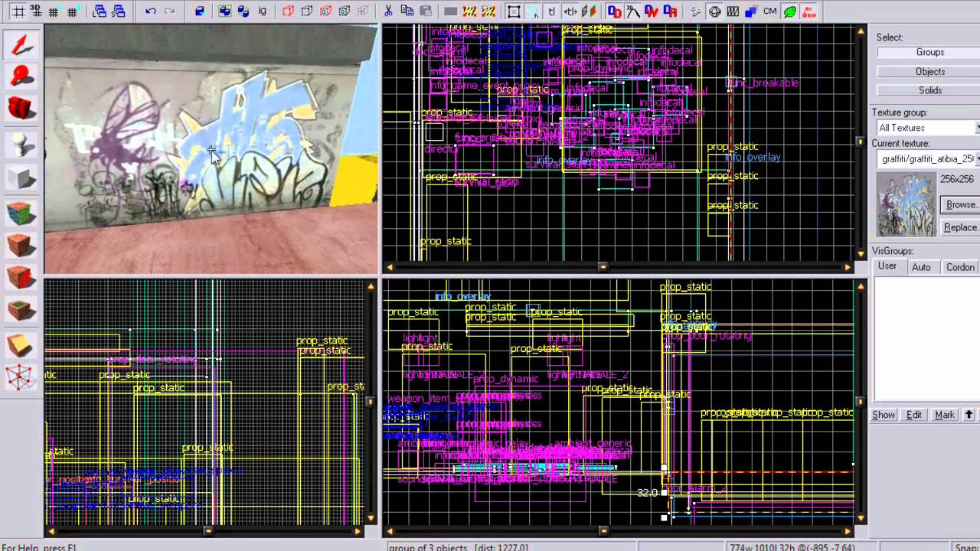Expand the current texture graffiti dropdown

coord(927,159)
